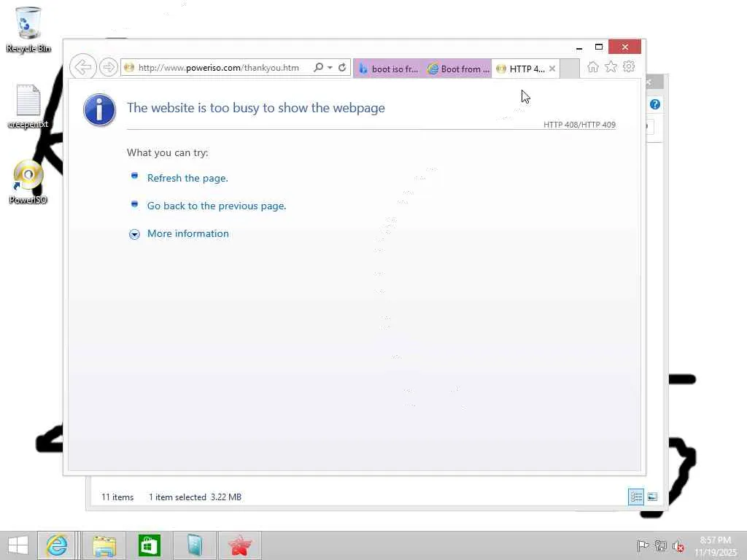747x560 pixels.
Task: Maximize the Internet Explorer window
Action: [599, 47]
